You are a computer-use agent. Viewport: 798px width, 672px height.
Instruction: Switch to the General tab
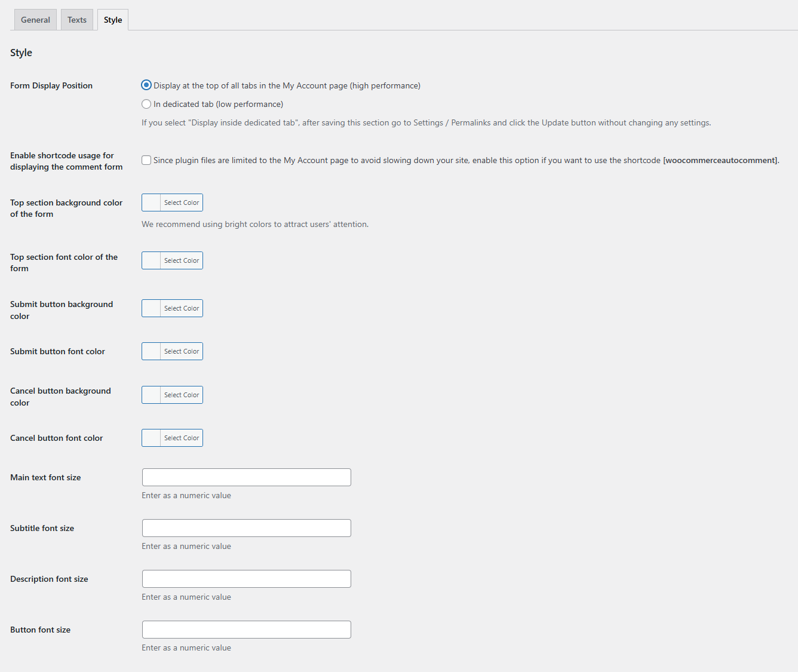[x=35, y=20]
